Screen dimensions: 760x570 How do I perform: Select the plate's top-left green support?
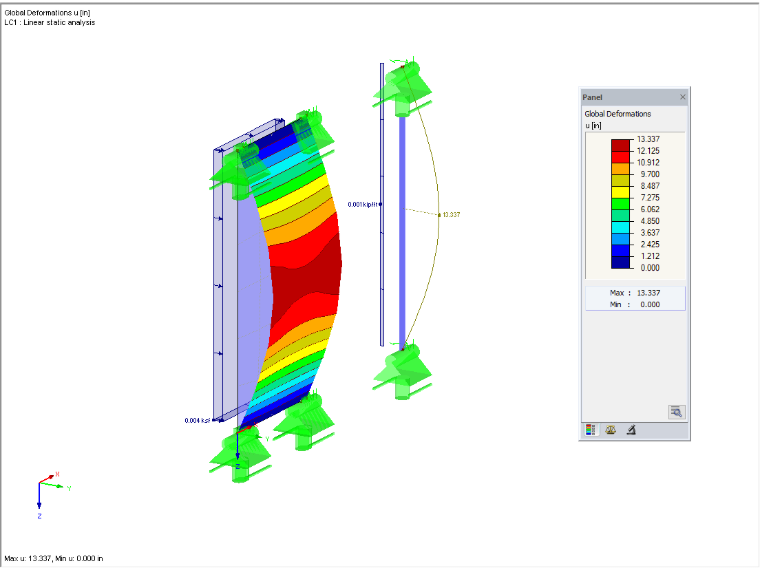tap(239, 172)
